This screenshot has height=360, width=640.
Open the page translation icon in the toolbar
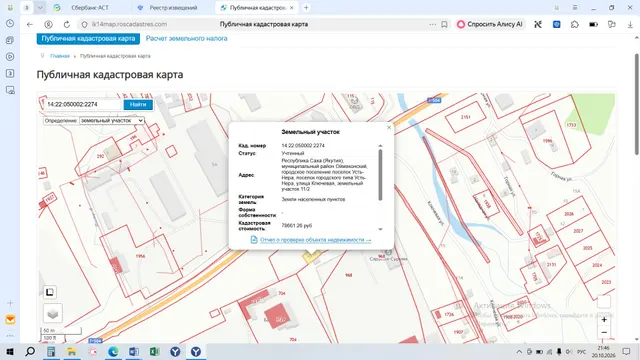tap(611, 24)
